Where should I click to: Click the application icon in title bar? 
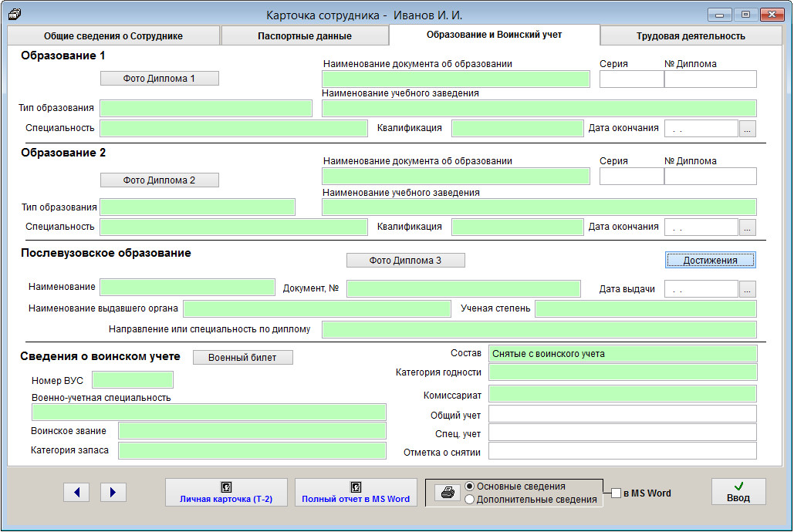click(x=15, y=14)
